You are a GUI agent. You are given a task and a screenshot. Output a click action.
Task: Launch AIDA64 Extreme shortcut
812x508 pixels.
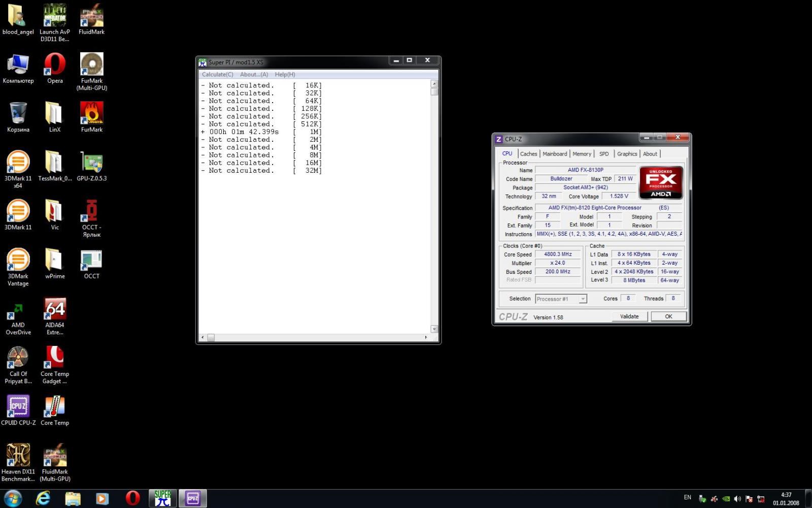(55, 316)
